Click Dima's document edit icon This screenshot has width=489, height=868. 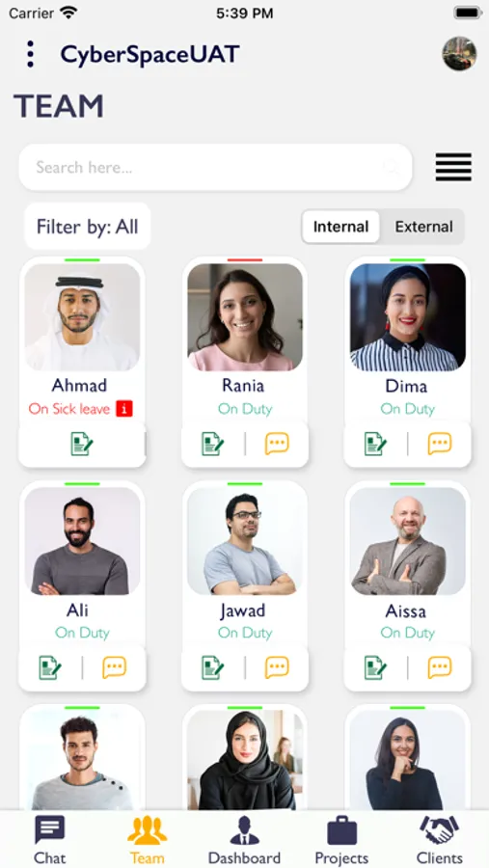(x=375, y=444)
